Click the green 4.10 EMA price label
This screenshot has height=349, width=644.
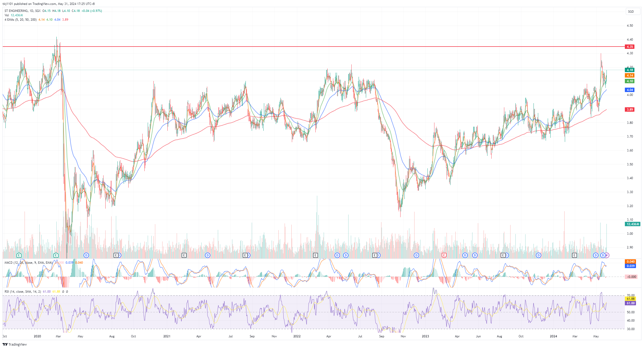pyautogui.click(x=630, y=81)
